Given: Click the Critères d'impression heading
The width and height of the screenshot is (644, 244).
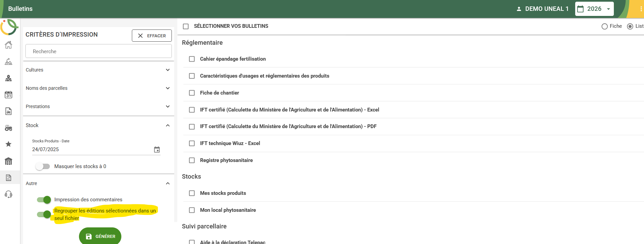Looking at the screenshot, I should point(62,35).
